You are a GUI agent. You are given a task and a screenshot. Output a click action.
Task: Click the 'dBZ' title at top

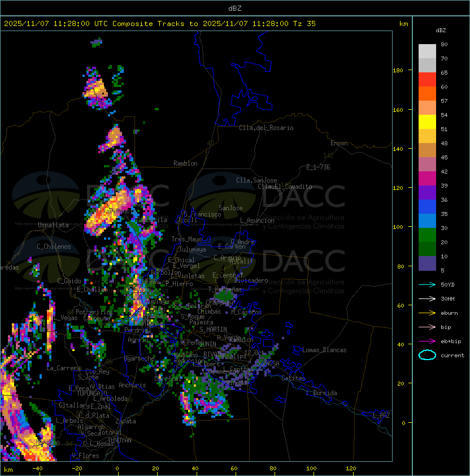tap(235, 8)
